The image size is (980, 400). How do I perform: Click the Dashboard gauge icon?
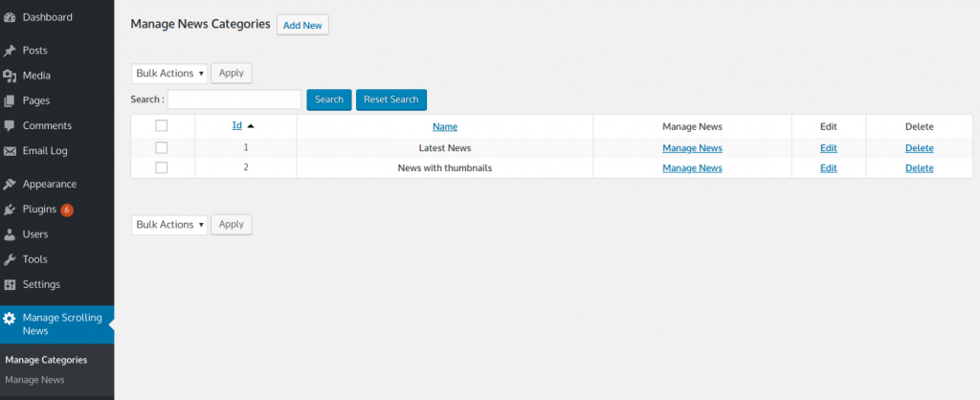[10, 17]
